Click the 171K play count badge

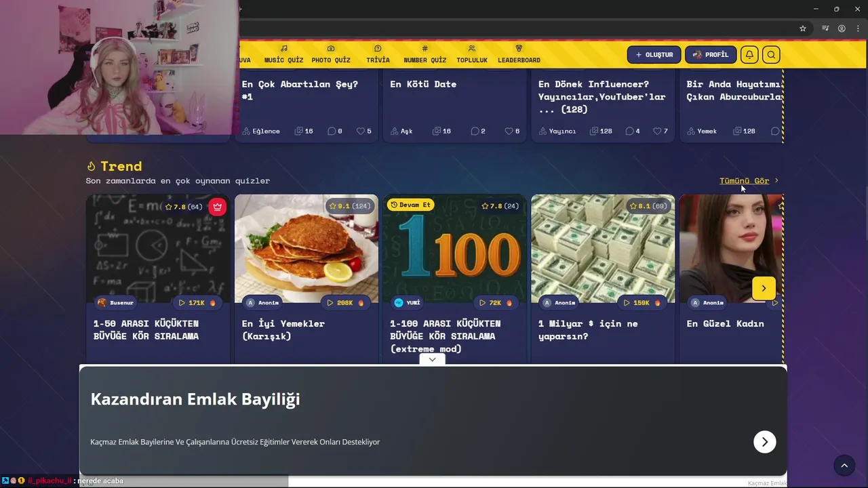(x=197, y=303)
